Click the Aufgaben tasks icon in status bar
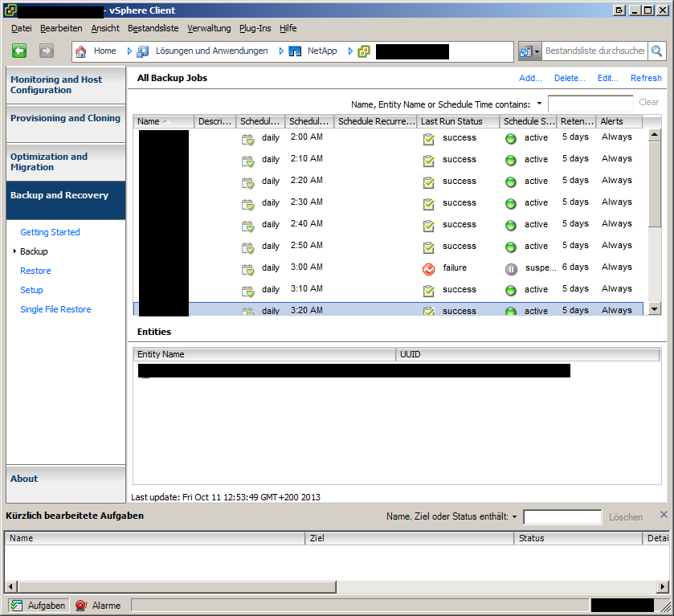This screenshot has height=616, width=674. click(x=17, y=606)
